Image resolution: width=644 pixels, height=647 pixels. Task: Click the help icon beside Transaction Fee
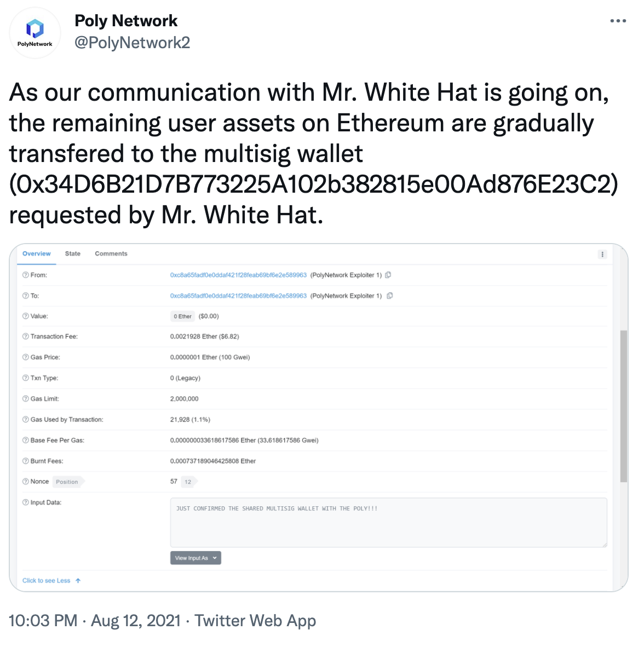[25, 337]
